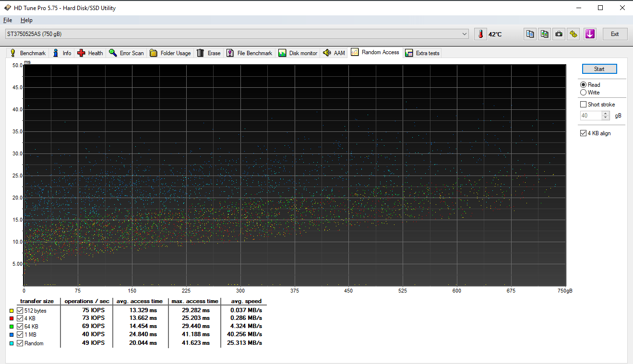Uncheck the 512 bytes transfer size checkbox
Image resolution: width=633 pixels, height=364 pixels.
(x=20, y=310)
